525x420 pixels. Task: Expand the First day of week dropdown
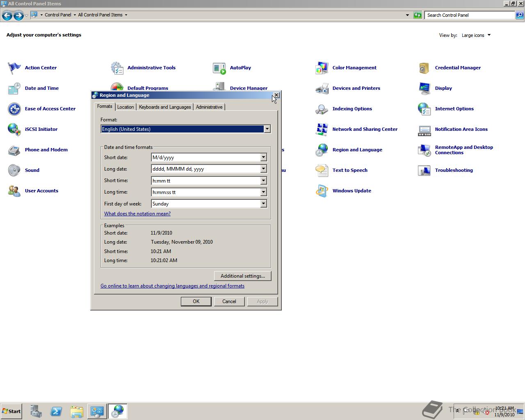pos(264,203)
